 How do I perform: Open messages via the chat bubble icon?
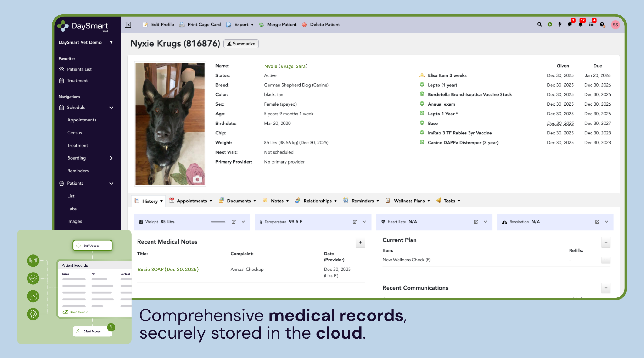570,25
